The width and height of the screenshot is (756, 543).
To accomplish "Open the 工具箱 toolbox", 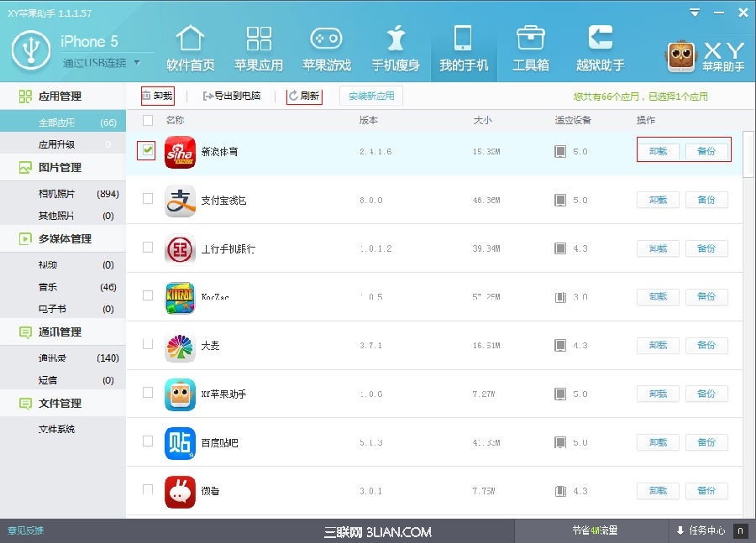I will 530,48.
